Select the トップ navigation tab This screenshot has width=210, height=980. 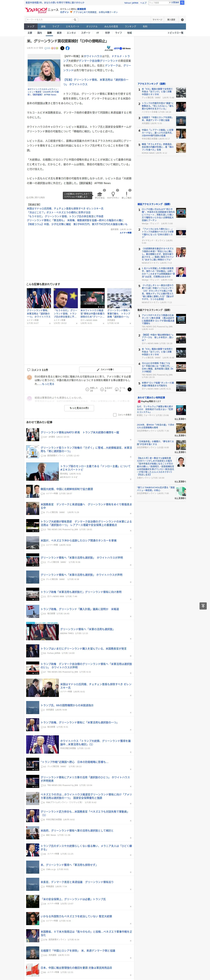coord(31,27)
